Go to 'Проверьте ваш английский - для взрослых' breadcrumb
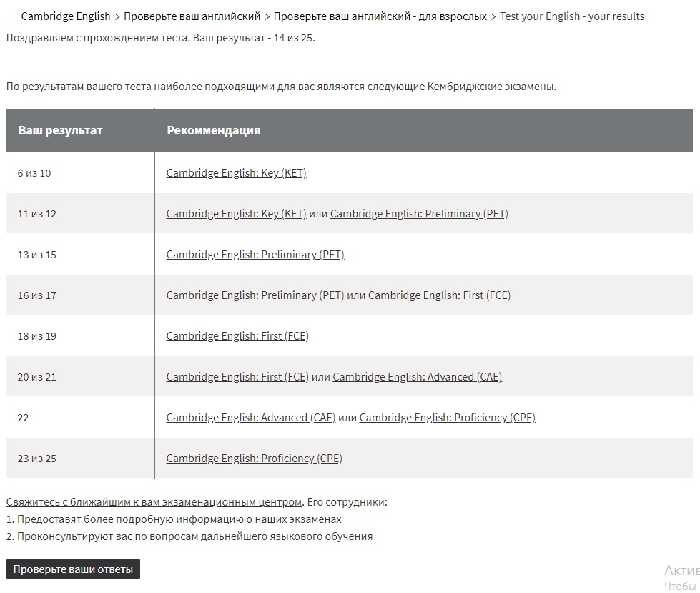The width and height of the screenshot is (700, 593). pyautogui.click(x=380, y=16)
